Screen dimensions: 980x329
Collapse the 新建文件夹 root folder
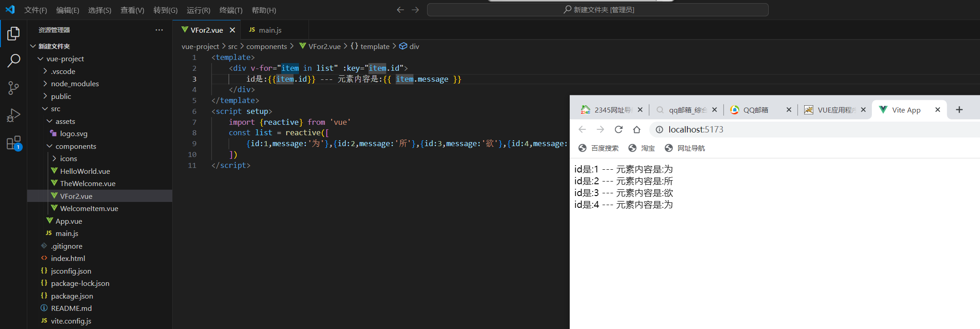33,46
